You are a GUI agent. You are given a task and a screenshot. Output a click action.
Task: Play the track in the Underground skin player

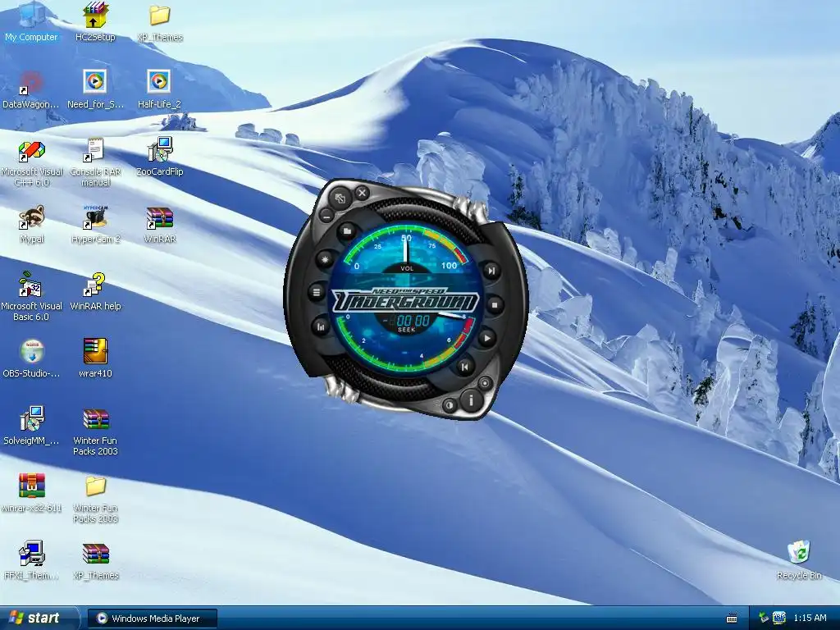point(486,338)
